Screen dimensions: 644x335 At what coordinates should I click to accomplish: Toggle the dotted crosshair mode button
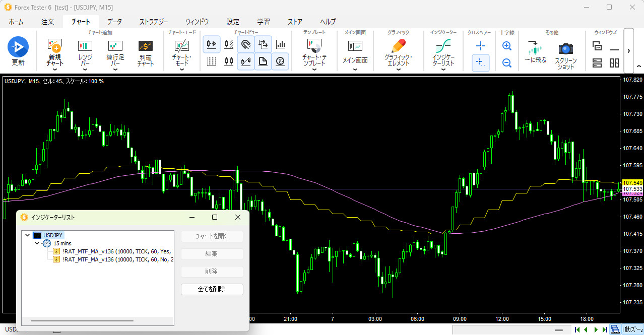coord(481,63)
